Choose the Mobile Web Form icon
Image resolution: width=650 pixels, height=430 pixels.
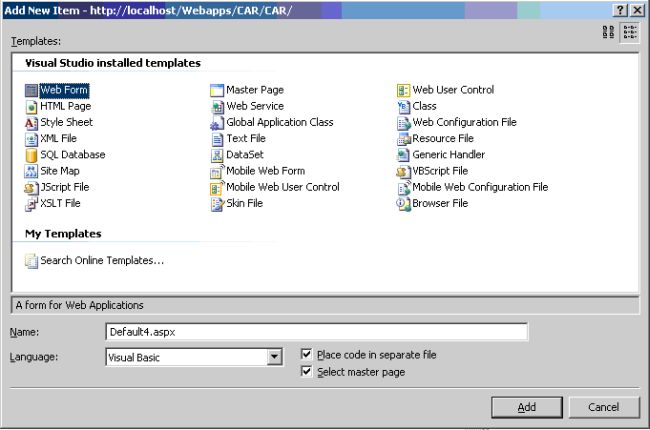point(217,171)
